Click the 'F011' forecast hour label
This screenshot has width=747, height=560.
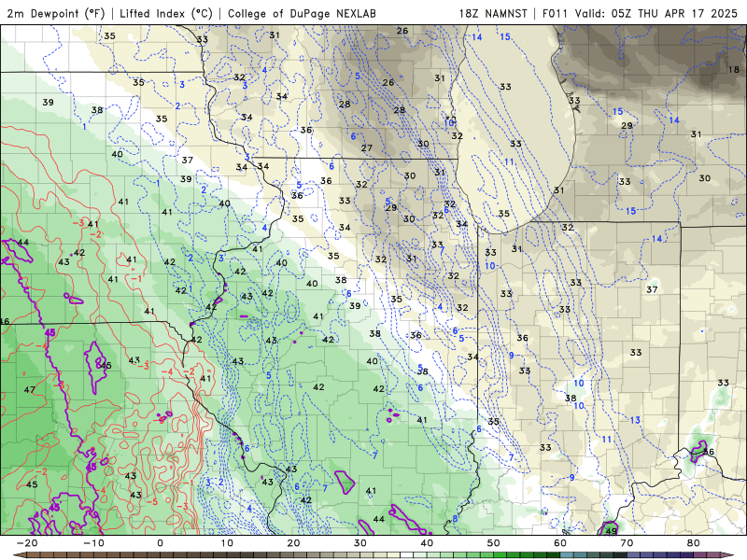coord(555,13)
